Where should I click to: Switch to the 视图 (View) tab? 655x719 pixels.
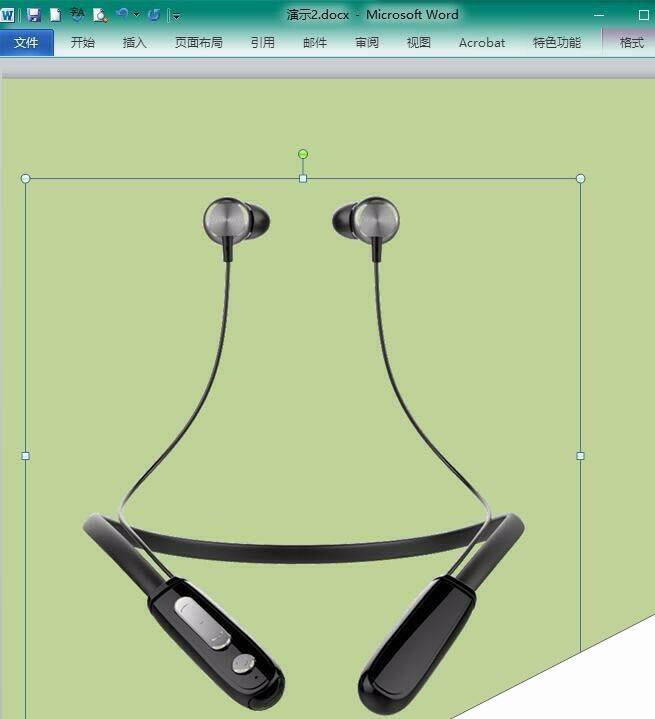[419, 43]
